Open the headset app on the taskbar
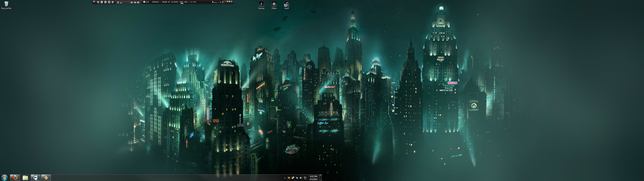This screenshot has width=644, height=181. coord(36,177)
